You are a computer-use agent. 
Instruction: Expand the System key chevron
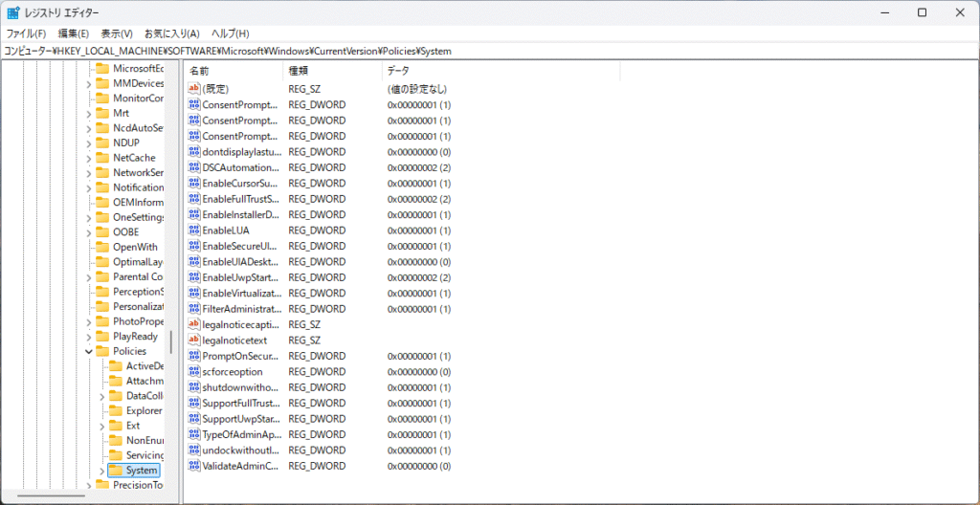click(102, 471)
